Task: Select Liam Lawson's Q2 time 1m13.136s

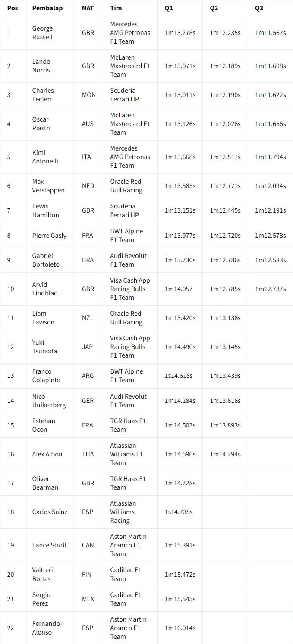Action: pos(225,318)
